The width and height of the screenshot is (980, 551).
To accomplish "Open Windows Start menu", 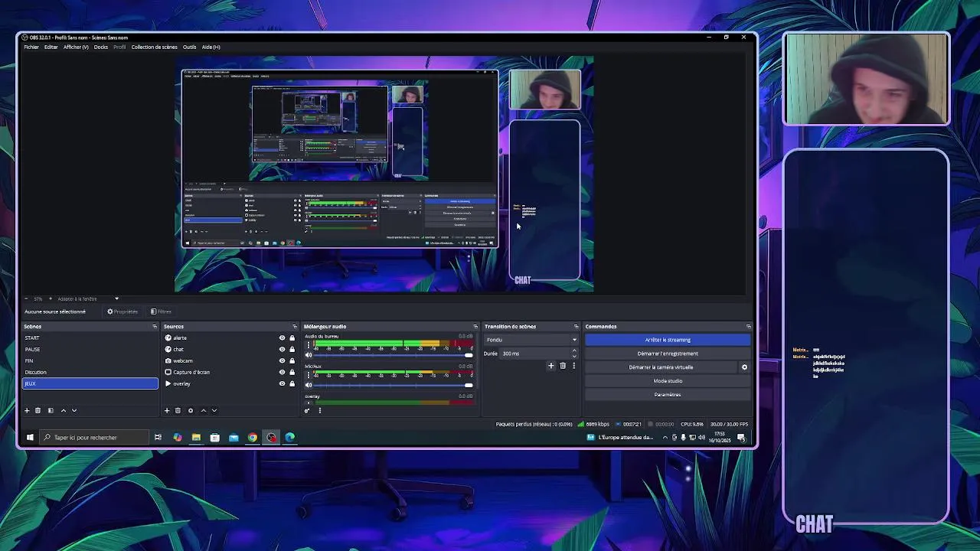I will click(30, 438).
